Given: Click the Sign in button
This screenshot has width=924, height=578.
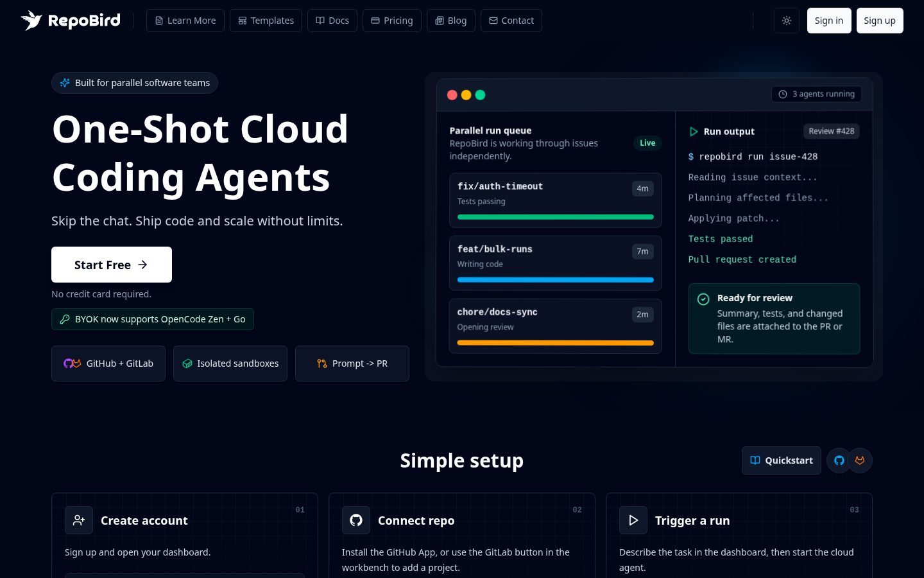Looking at the screenshot, I should coord(829,21).
